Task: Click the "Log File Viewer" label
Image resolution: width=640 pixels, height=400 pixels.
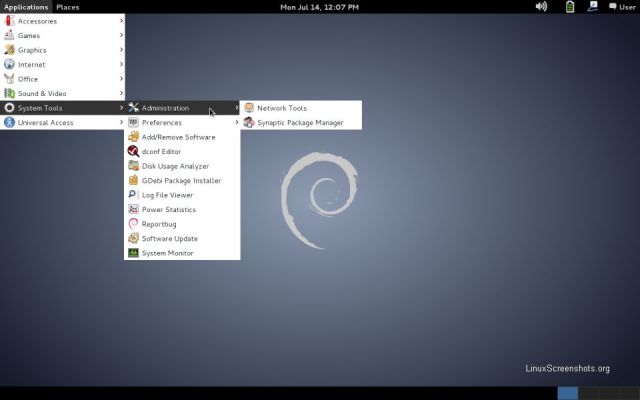Action: 167,195
